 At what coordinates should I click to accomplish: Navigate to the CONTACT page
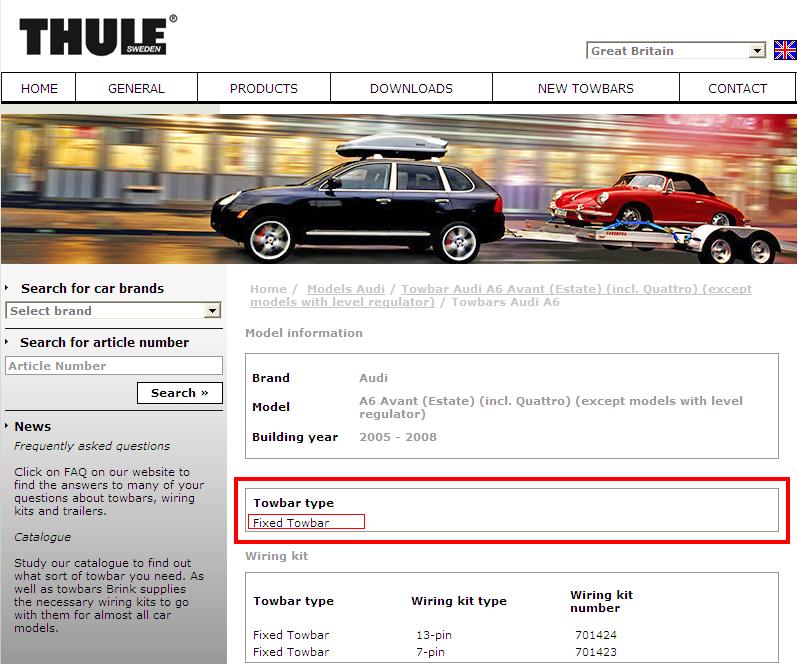737,88
